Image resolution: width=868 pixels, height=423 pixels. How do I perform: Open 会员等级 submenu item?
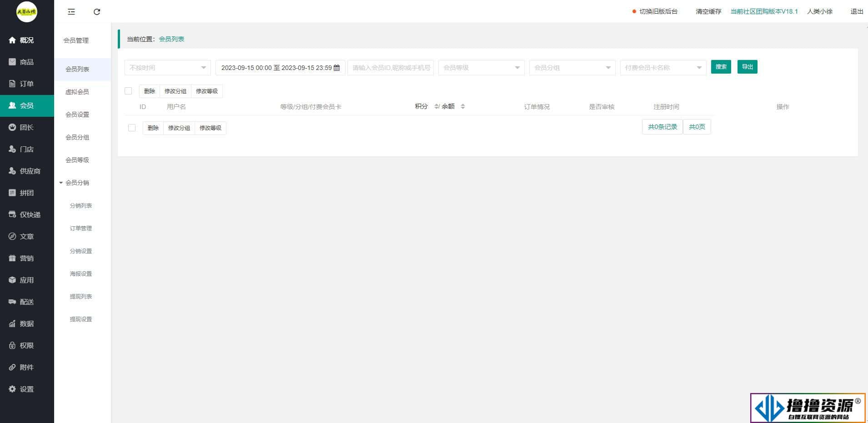tap(77, 160)
